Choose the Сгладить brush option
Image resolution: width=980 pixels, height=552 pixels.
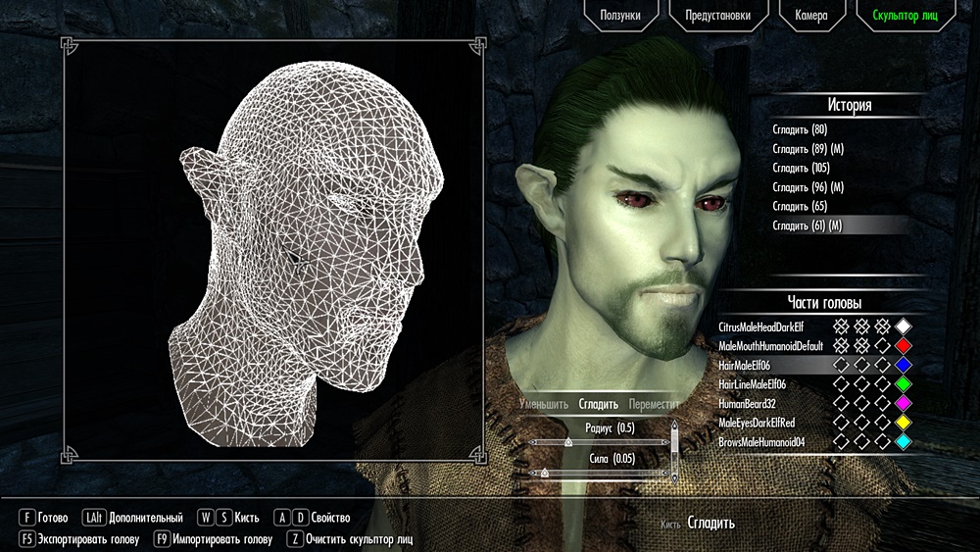598,404
